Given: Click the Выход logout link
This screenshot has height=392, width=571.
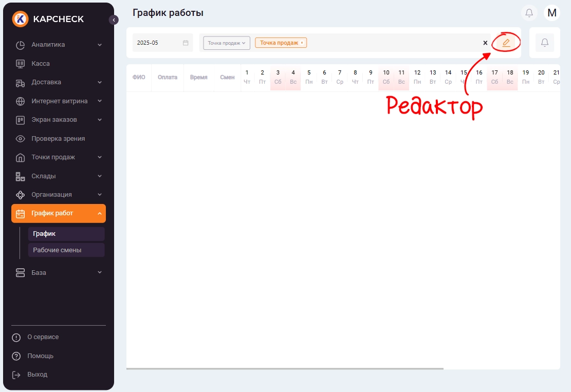Looking at the screenshot, I should pyautogui.click(x=37, y=375).
